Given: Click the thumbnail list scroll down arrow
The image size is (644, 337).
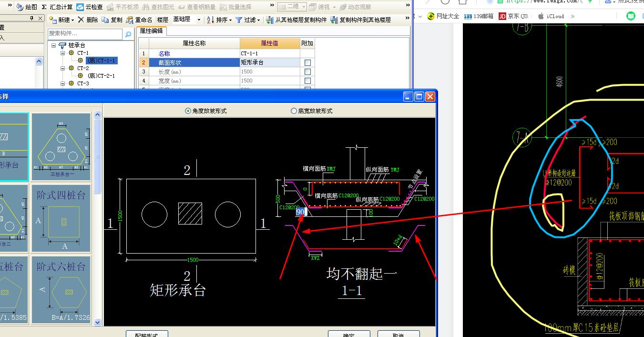Looking at the screenshot, I should click(98, 323).
